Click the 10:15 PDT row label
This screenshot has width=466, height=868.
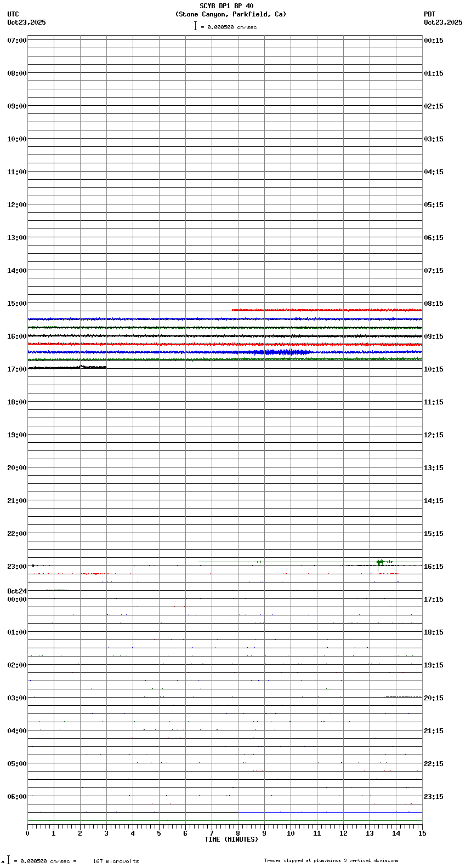click(x=434, y=369)
